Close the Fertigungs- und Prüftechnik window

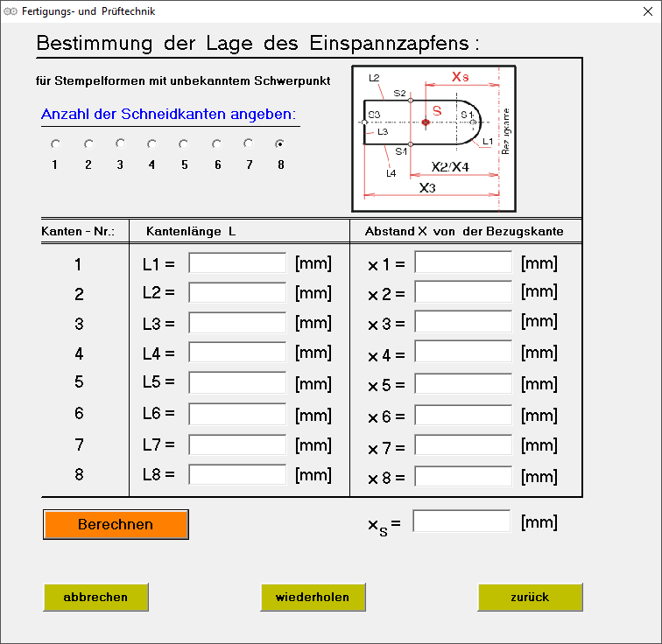point(641,11)
